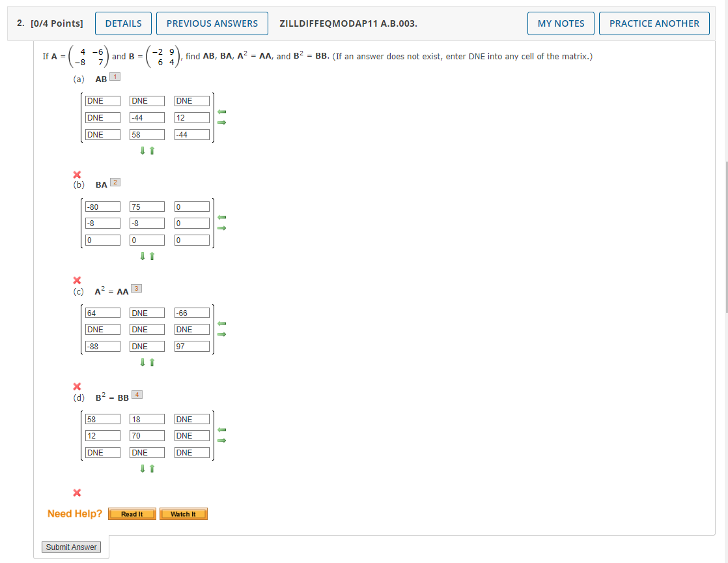Viewport: 728px width, 563px height.
Task: Open MY NOTES
Action: point(561,23)
